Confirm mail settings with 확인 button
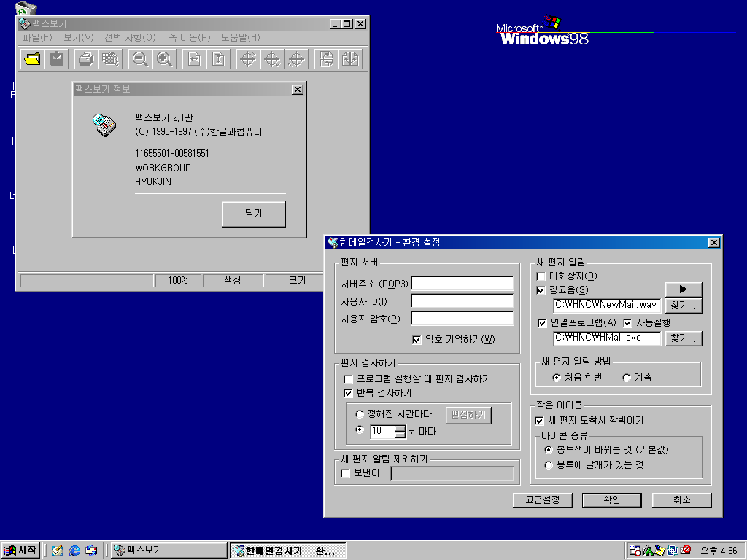 coord(612,500)
